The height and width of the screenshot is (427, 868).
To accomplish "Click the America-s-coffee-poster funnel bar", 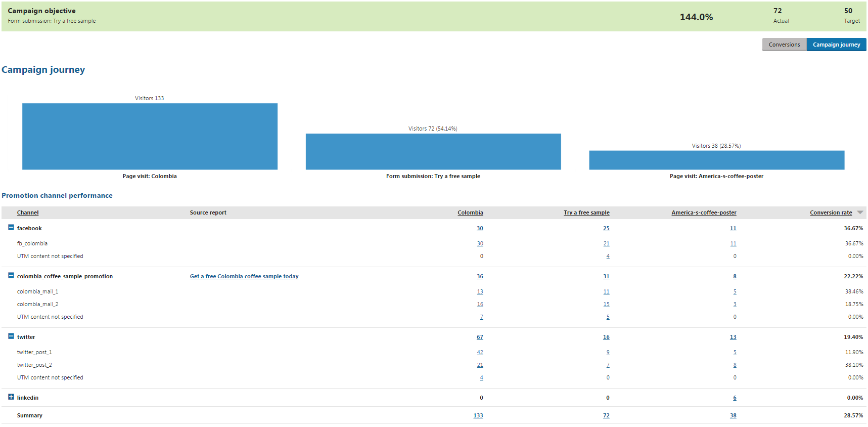I will pyautogui.click(x=716, y=160).
